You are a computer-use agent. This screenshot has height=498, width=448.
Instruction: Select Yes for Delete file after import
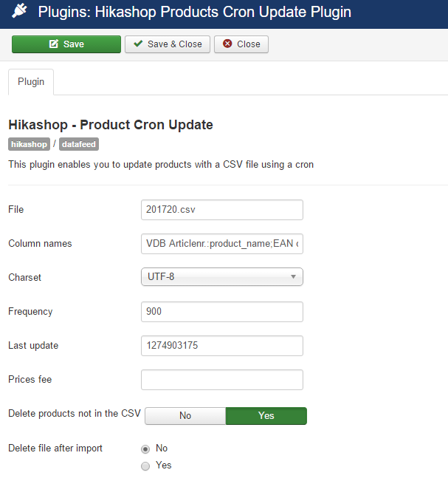pos(145,466)
